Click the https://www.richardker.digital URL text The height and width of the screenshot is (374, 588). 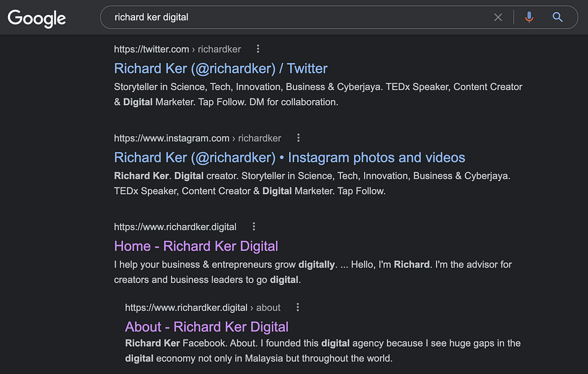[175, 227]
